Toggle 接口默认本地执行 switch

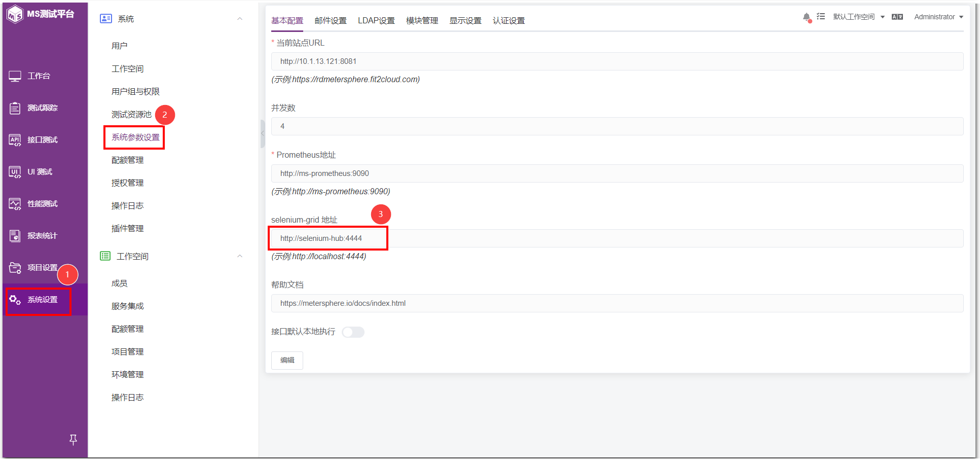(x=353, y=332)
